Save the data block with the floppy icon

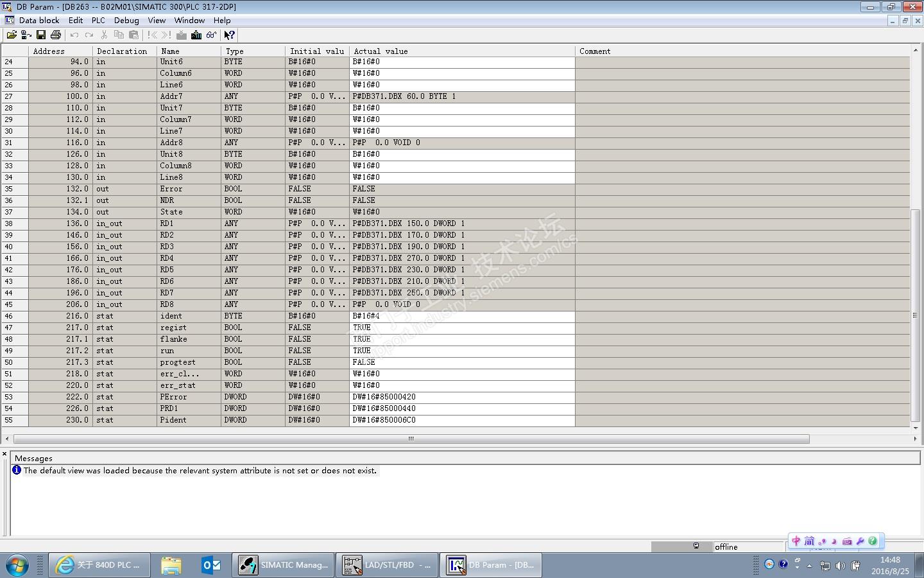tap(41, 35)
